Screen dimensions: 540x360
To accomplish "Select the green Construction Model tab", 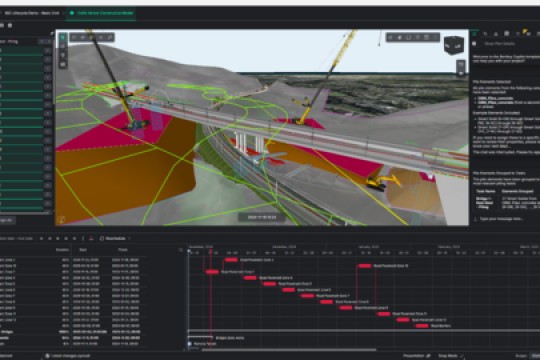I will click(x=101, y=13).
